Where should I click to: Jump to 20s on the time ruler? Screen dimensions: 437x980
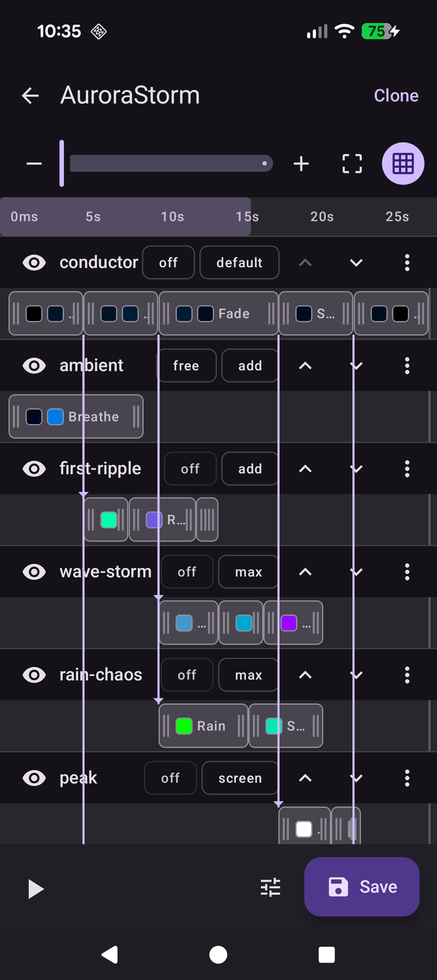(x=322, y=217)
